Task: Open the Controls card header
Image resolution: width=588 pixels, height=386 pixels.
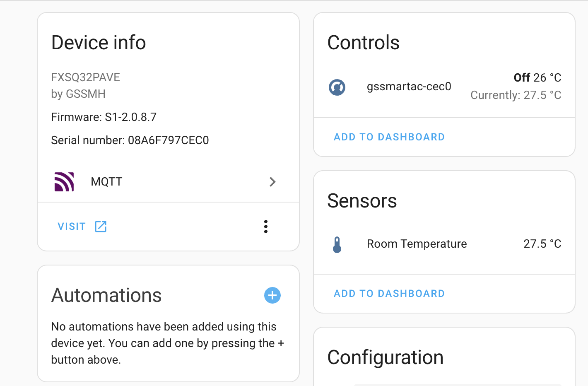Action: click(x=363, y=42)
